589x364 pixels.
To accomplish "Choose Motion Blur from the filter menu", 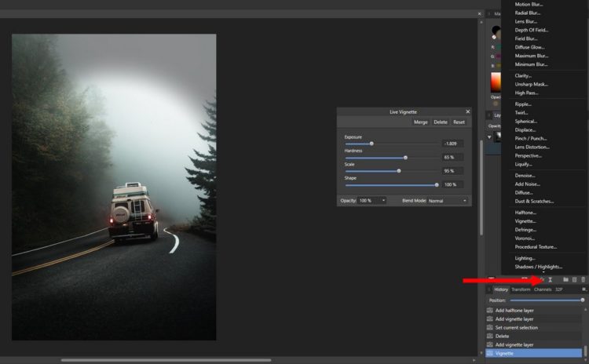I will [529, 4].
